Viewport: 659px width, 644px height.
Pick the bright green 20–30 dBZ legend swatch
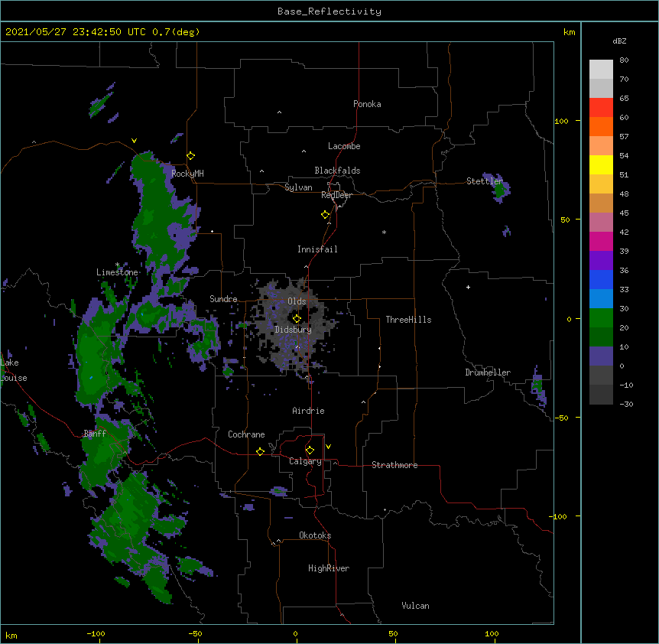[x=601, y=318]
